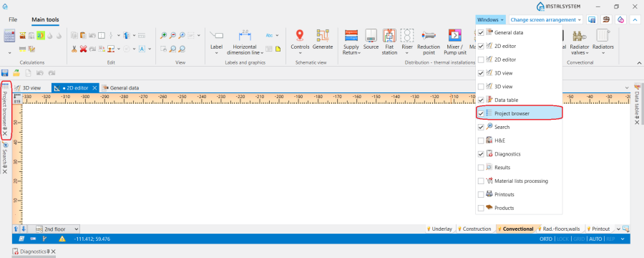
Task: Select the Underlay layer tab
Action: pyautogui.click(x=439, y=229)
